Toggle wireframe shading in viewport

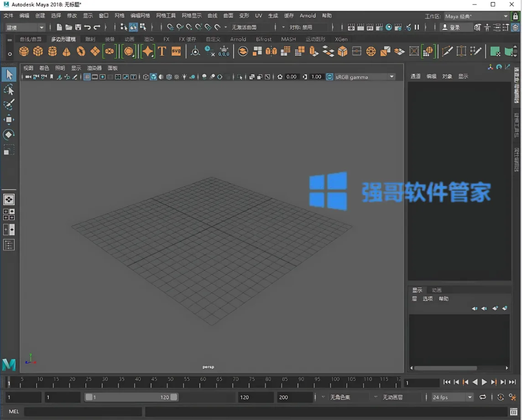pos(146,77)
